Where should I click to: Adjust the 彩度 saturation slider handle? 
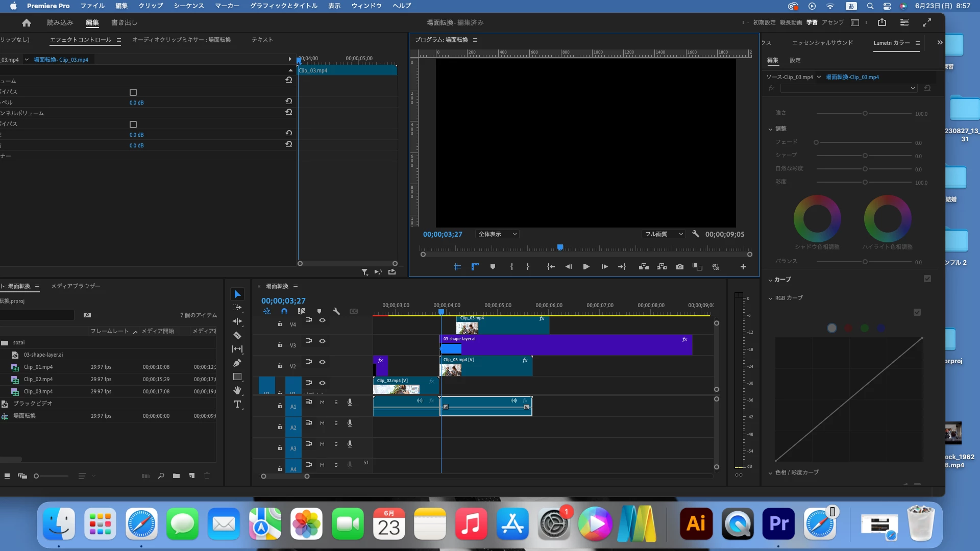pyautogui.click(x=865, y=182)
